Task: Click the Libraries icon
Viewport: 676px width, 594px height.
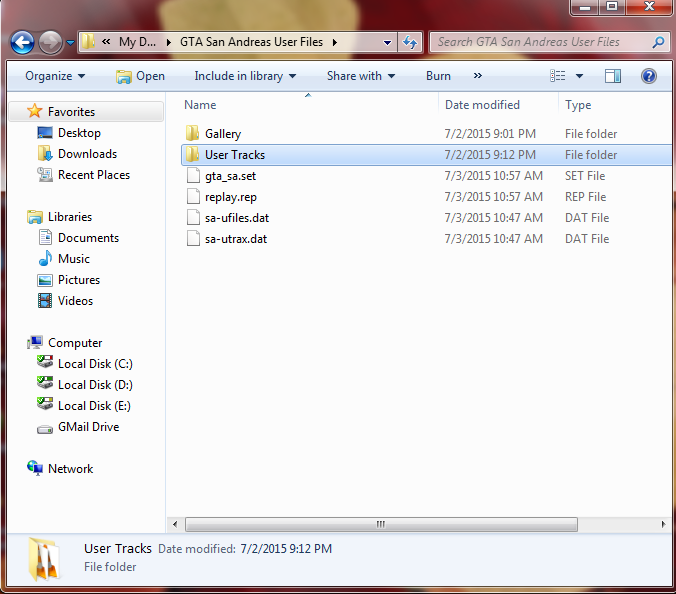Action: tap(35, 216)
